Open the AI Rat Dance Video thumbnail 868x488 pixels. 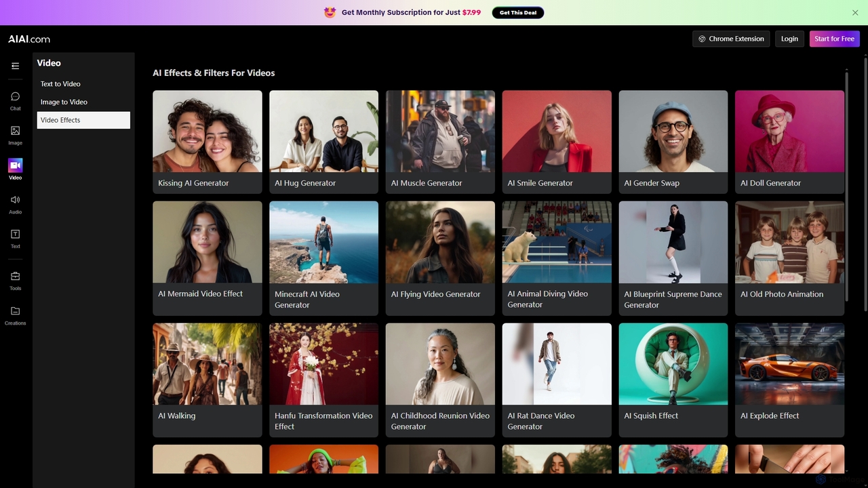coord(557,364)
